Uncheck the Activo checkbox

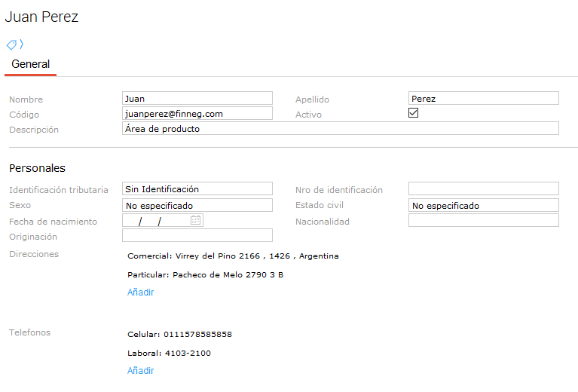point(413,113)
